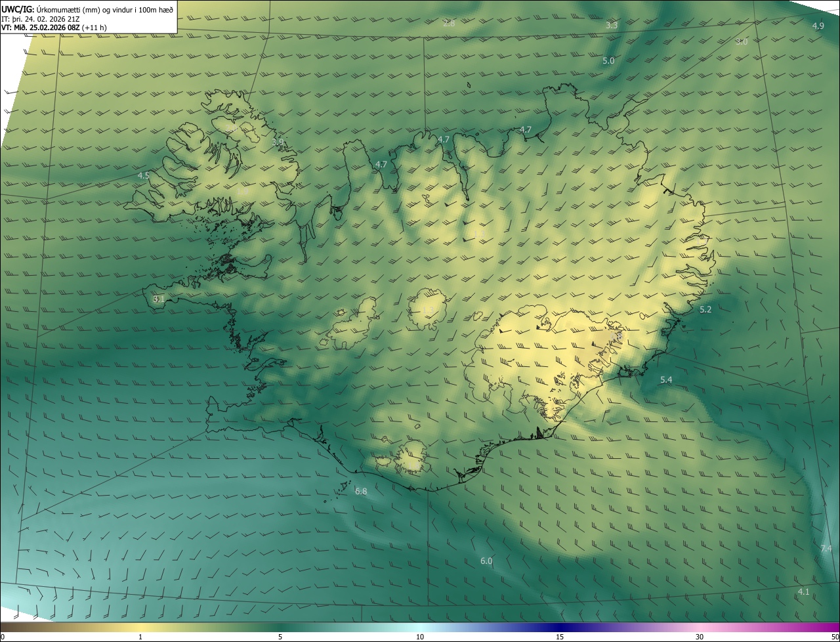Click the color scale tick labeled "50"
The width and height of the screenshot is (840, 642).
[835, 637]
